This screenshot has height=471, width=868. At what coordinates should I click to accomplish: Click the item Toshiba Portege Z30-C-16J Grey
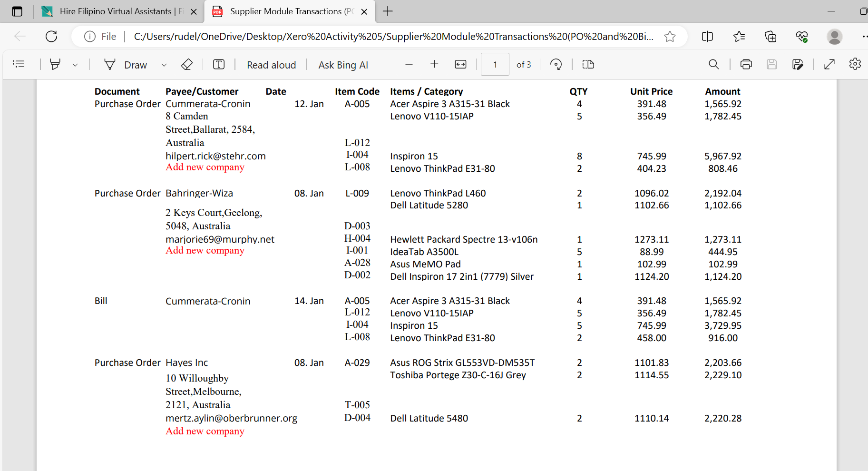(458, 375)
